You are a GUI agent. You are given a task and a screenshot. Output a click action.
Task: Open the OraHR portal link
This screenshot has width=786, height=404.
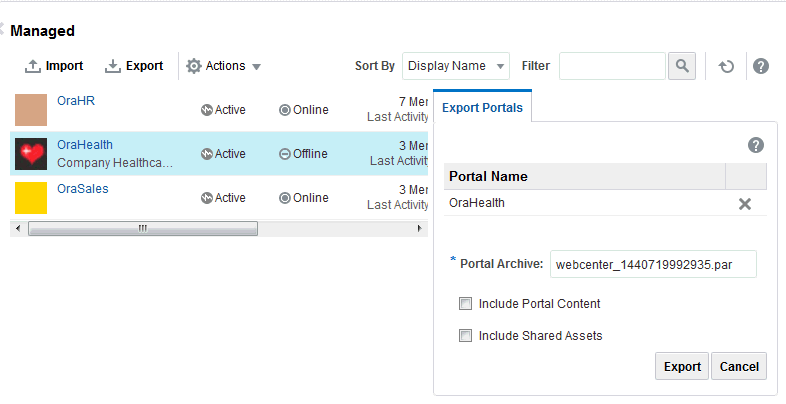[x=76, y=101]
